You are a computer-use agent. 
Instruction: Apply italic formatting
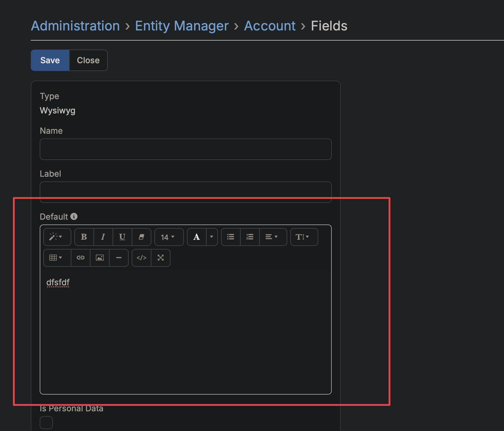tap(103, 237)
